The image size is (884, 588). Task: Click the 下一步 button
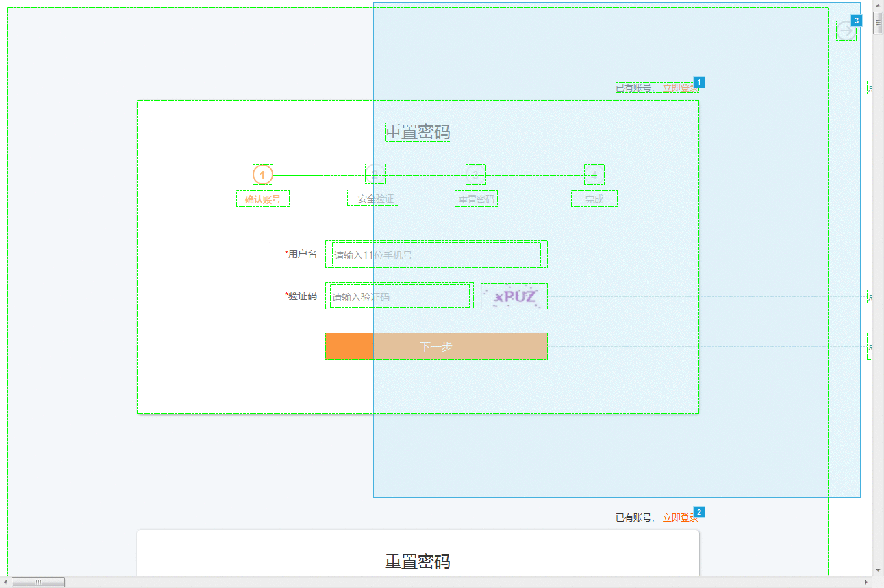pyautogui.click(x=436, y=346)
